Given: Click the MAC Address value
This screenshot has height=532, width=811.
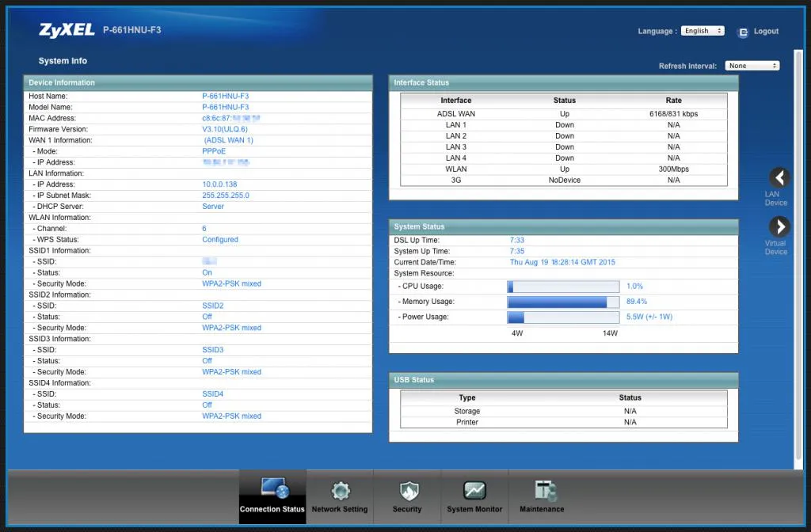Looking at the screenshot, I should click(230, 119).
